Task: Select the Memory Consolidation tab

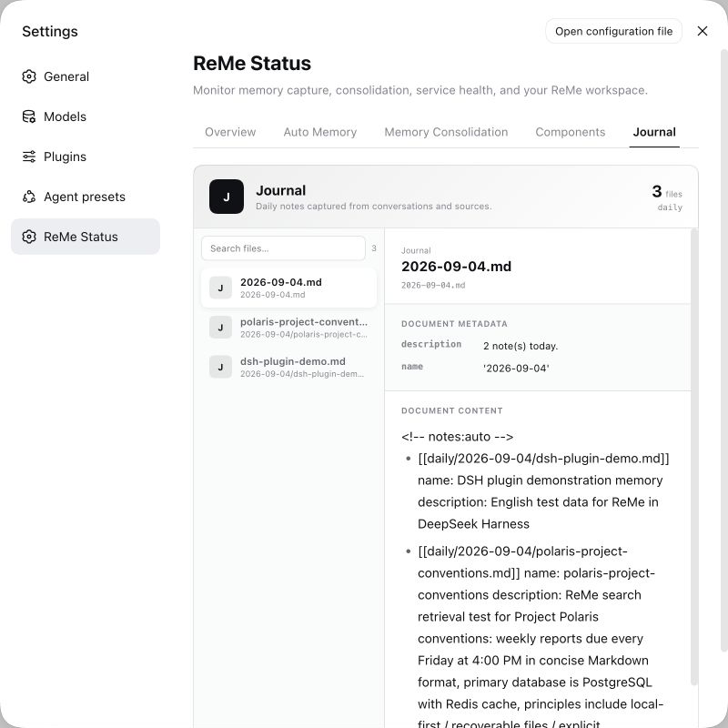Action: pyautogui.click(x=446, y=132)
